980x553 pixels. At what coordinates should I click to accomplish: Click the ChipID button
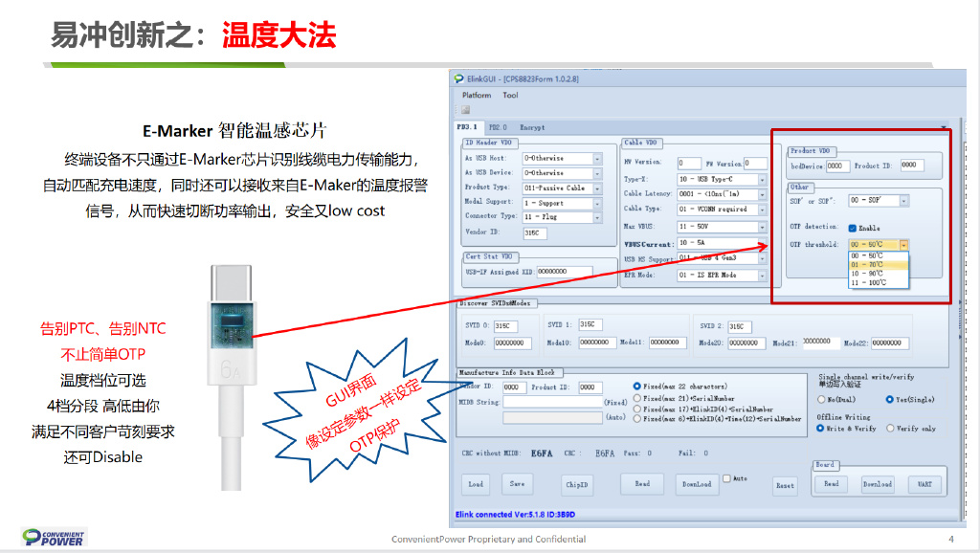576,485
